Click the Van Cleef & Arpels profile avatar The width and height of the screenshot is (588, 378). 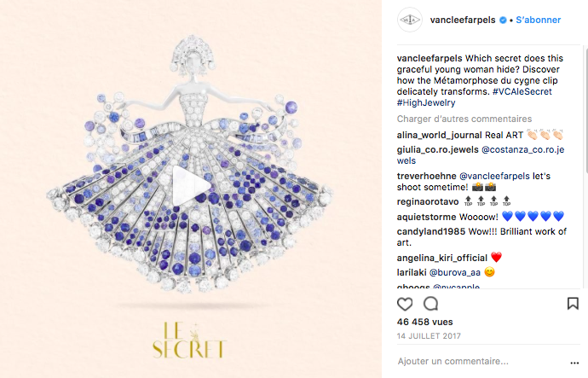[410, 20]
